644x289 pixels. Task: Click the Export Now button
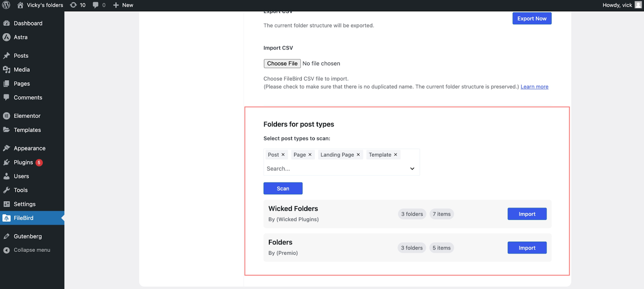tap(532, 19)
